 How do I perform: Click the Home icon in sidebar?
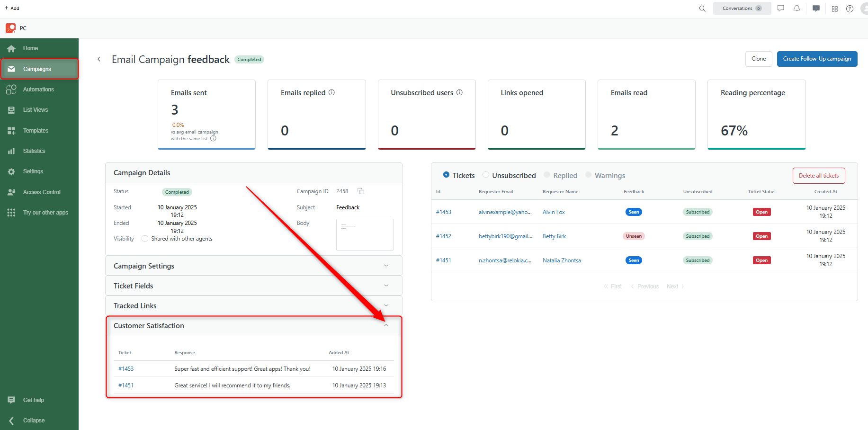click(11, 48)
